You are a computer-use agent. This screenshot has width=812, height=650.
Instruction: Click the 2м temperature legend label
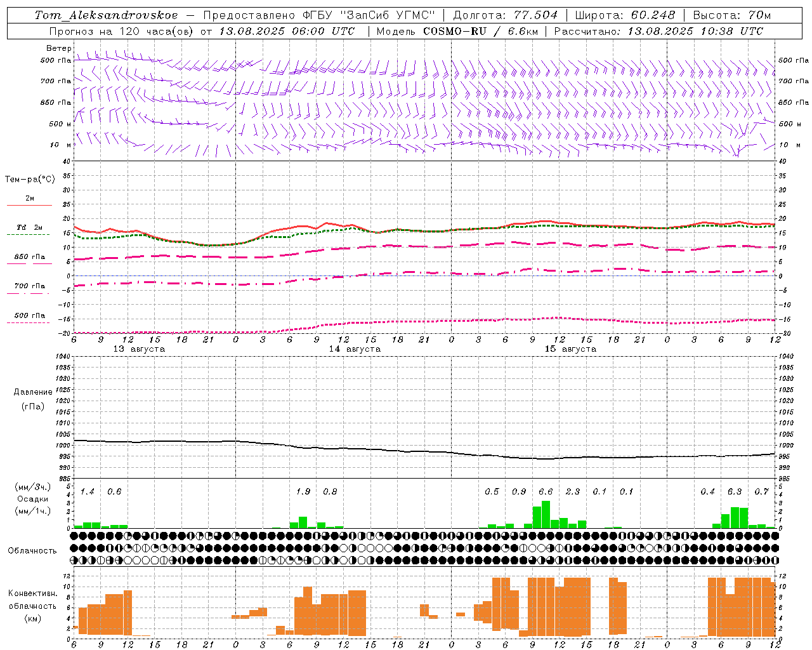pos(30,199)
